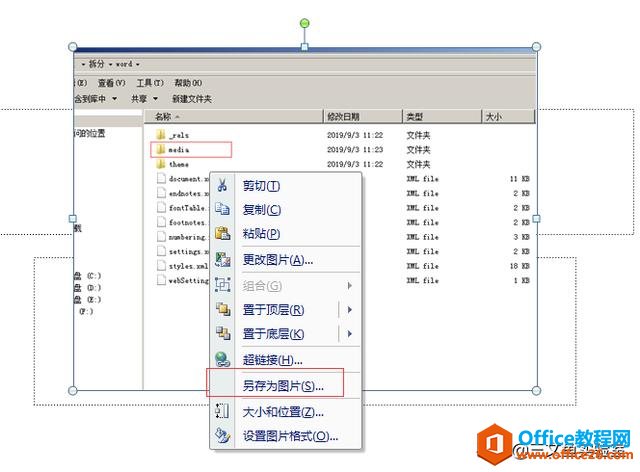Open 大小和位置(Z)... dialog entry
Viewport: 640px width, 472px height.
[x=283, y=412]
